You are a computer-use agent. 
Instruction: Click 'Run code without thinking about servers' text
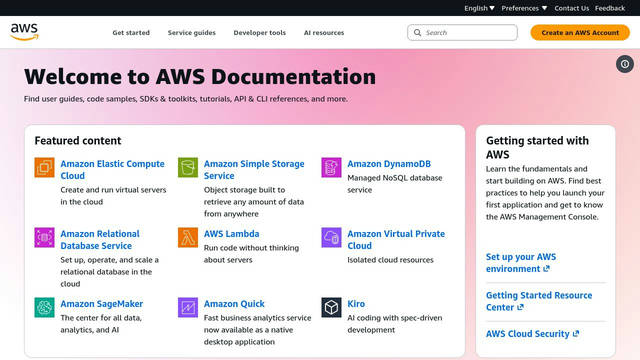tap(251, 254)
